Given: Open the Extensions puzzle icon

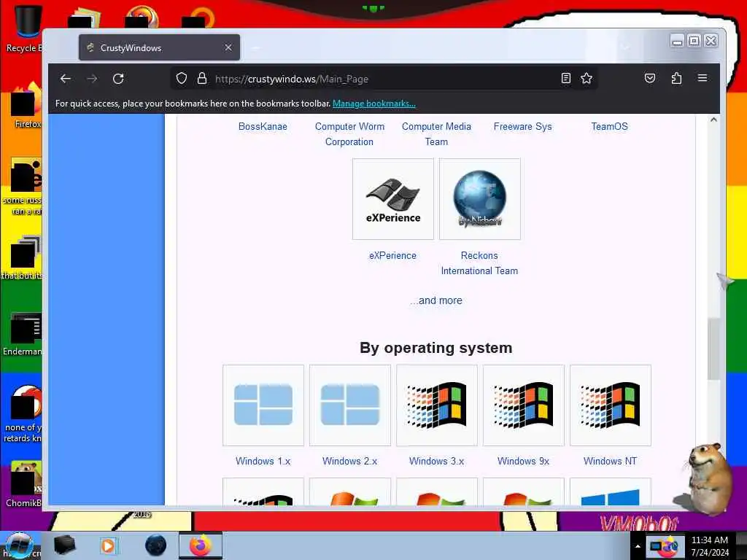Looking at the screenshot, I should pos(676,78).
